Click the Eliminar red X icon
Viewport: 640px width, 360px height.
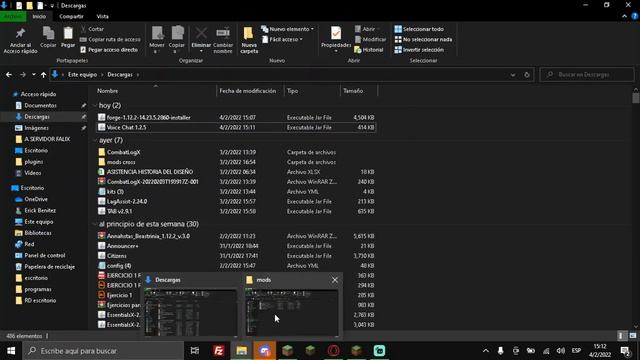pyautogui.click(x=201, y=33)
